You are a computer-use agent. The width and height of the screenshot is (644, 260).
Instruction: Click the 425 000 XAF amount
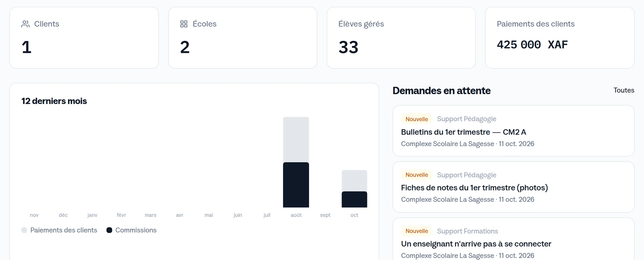pyautogui.click(x=532, y=45)
